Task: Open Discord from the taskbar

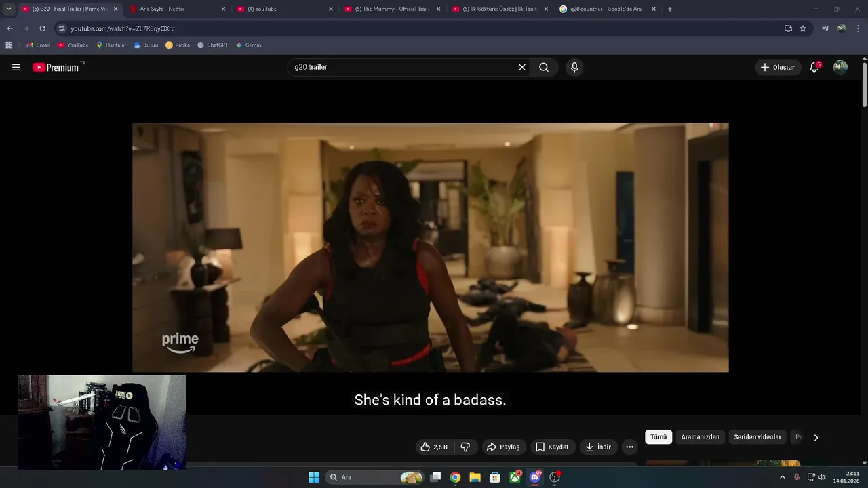Action: [x=535, y=477]
